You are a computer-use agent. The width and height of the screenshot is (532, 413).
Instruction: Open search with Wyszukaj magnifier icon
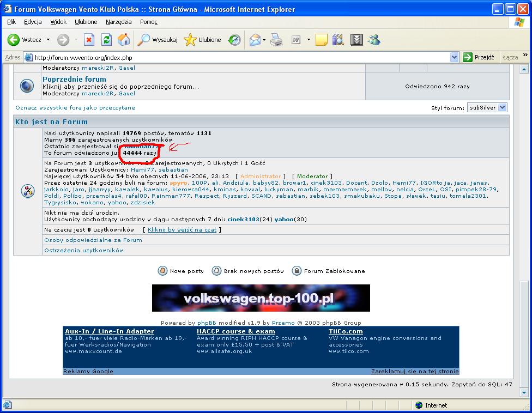143,40
